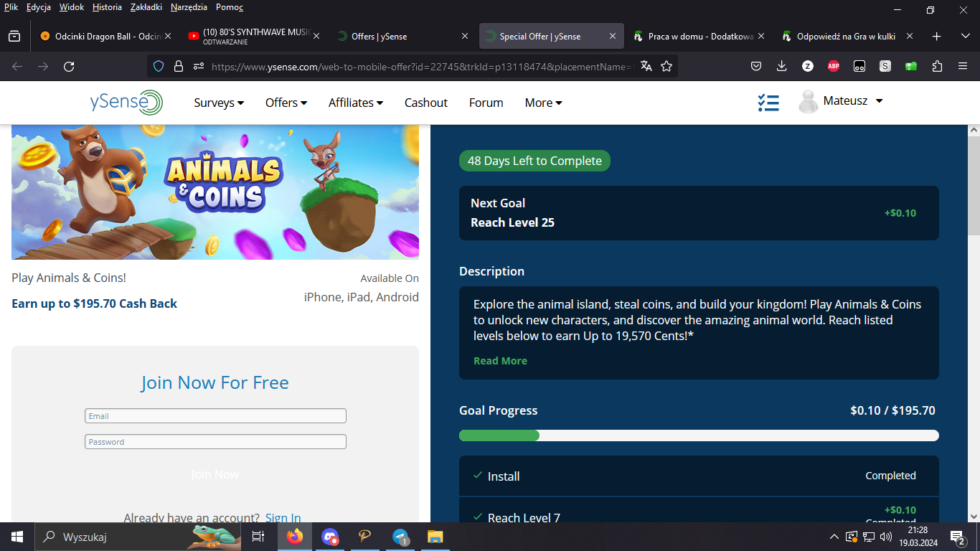Image resolution: width=980 pixels, height=551 pixels.
Task: Expand the Surveys menu
Action: pyautogui.click(x=219, y=103)
